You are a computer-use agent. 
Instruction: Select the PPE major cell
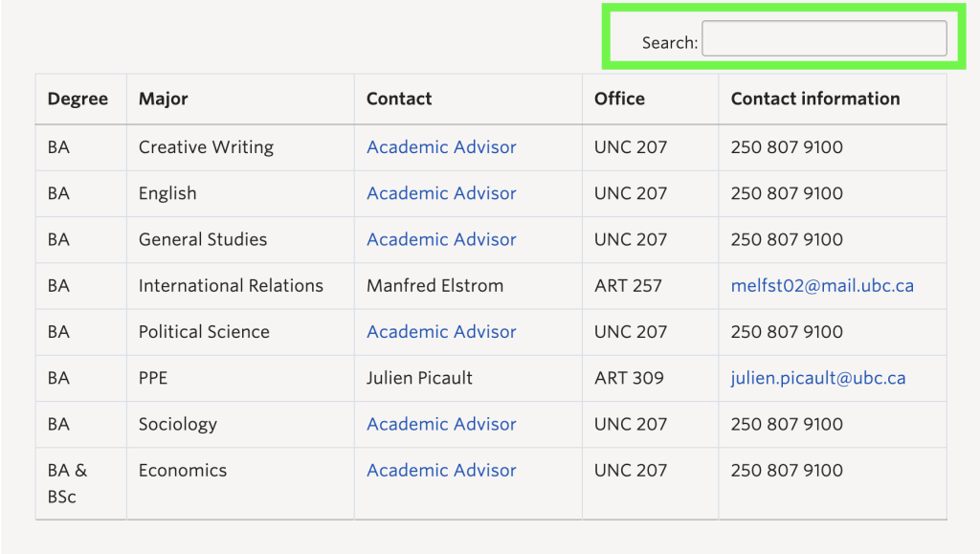point(240,378)
